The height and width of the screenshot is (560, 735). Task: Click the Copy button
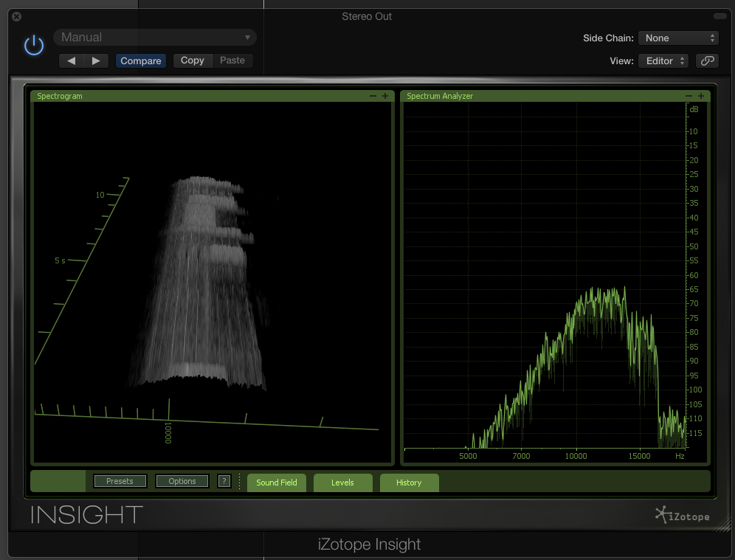point(193,61)
